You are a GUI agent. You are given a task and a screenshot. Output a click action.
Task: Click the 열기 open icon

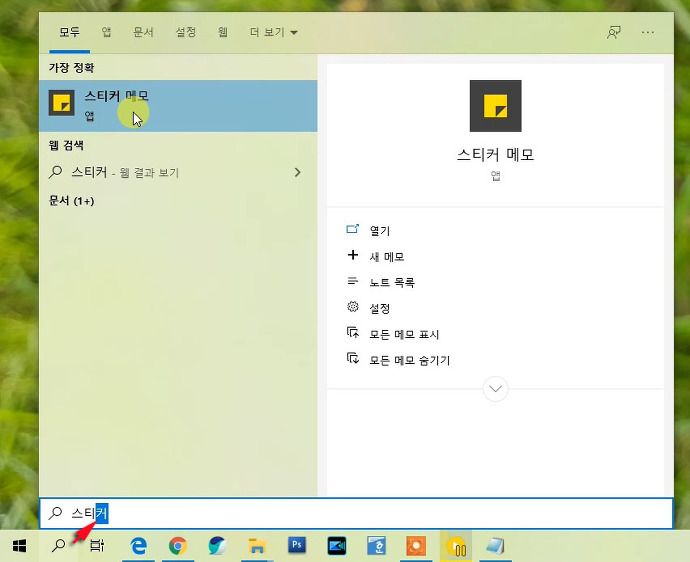pyautogui.click(x=352, y=228)
